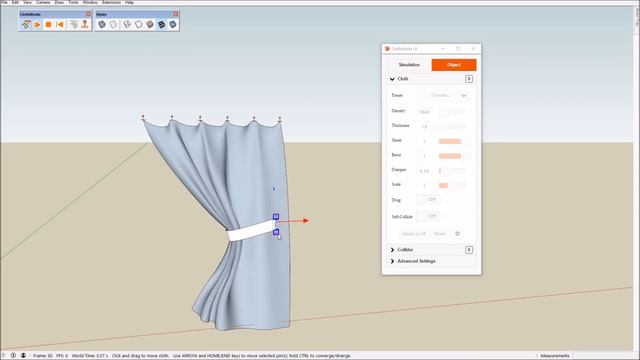Stop the ClothWorks simulation
The height and width of the screenshot is (360, 640).
pos(49,25)
